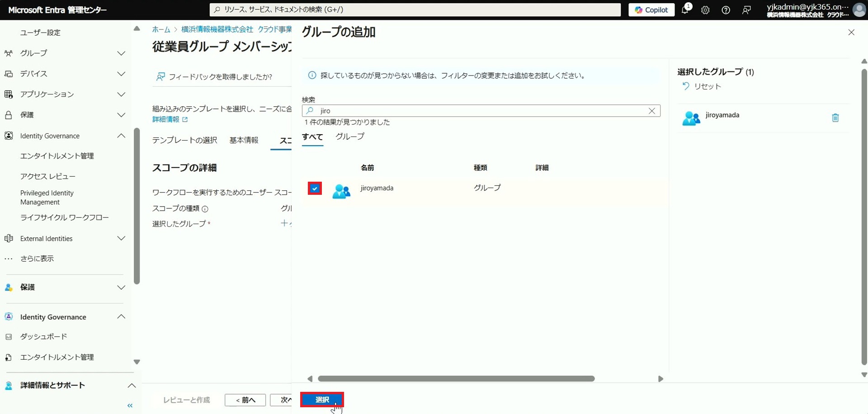Viewport: 868px width, 414px height.
Task: Remove jiroyamada with the trash icon
Action: 835,118
